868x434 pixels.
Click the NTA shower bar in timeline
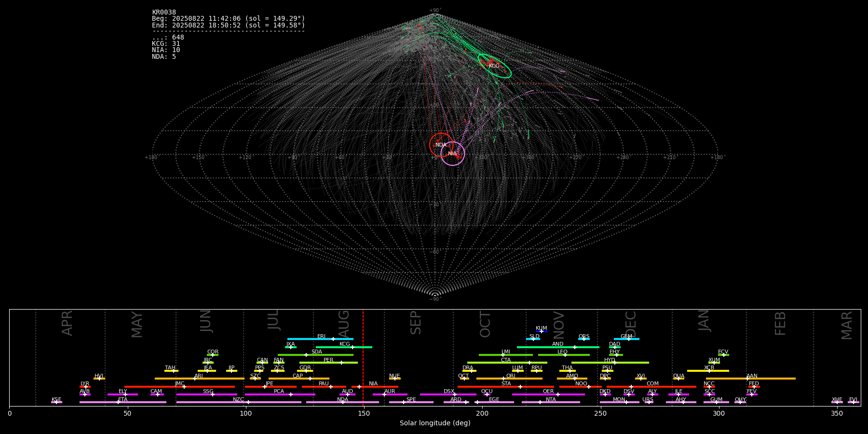pos(551,402)
